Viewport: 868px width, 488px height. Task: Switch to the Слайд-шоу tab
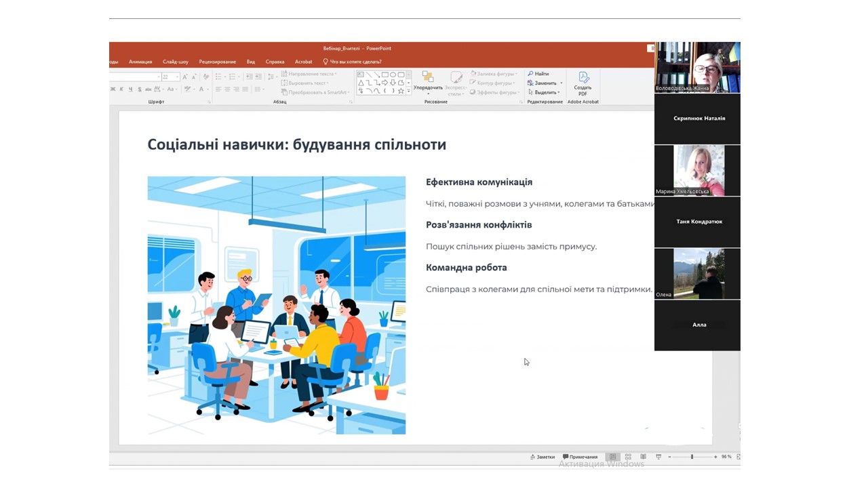pyautogui.click(x=176, y=62)
